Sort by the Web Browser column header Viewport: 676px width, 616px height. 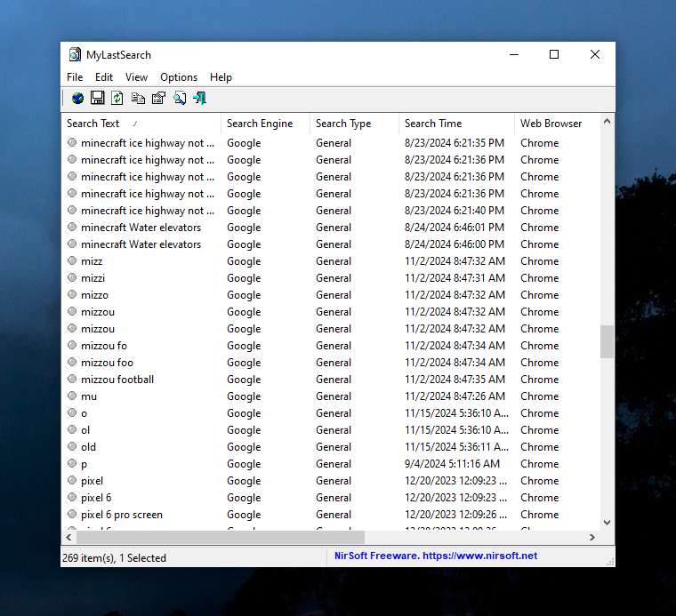(557, 124)
